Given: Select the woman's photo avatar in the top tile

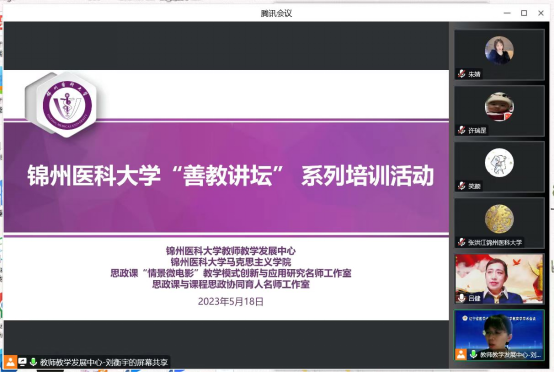Looking at the screenshot, I should pos(499,50).
